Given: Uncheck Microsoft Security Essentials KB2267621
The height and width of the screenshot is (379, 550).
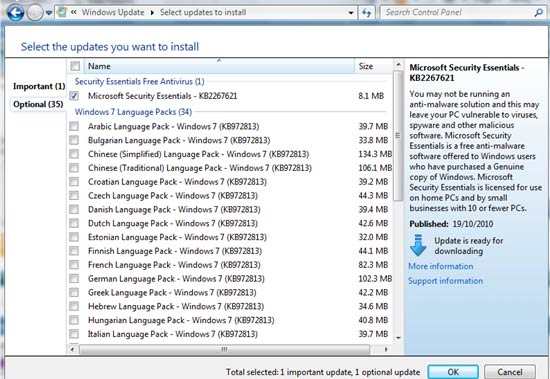Looking at the screenshot, I should 74,96.
